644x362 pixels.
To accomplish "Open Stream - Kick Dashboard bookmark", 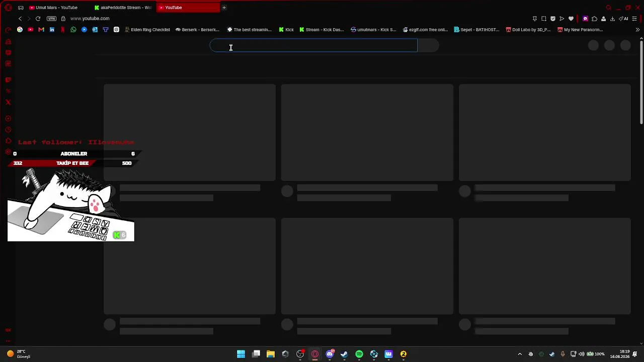I will point(321,30).
